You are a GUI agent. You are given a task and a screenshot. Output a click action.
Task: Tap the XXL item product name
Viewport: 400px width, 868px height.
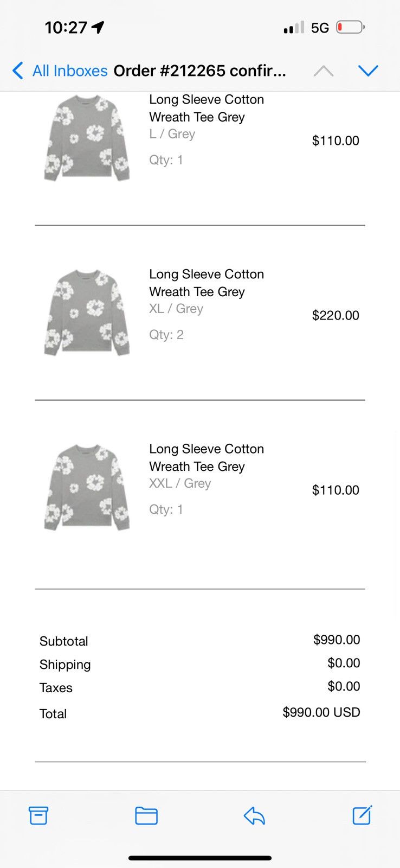tap(207, 457)
